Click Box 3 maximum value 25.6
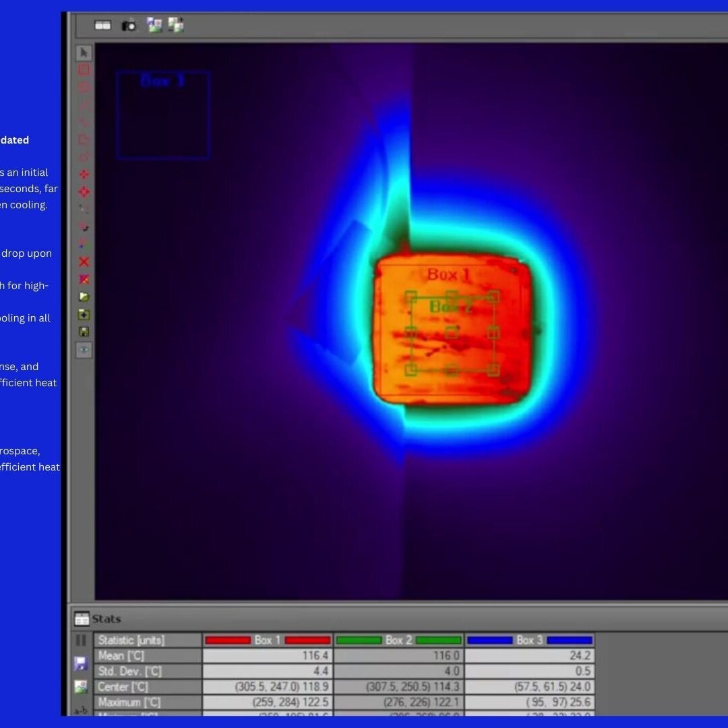The image size is (728, 728). (530, 702)
